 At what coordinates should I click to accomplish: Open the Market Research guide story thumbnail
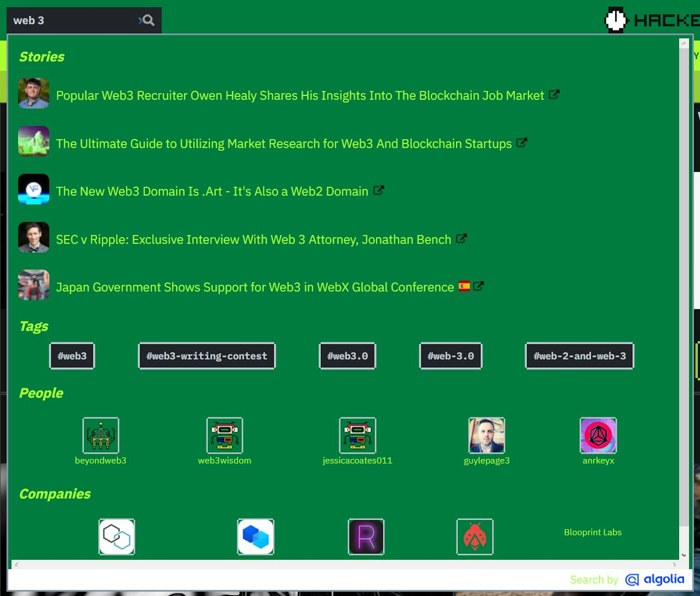pos(33,141)
